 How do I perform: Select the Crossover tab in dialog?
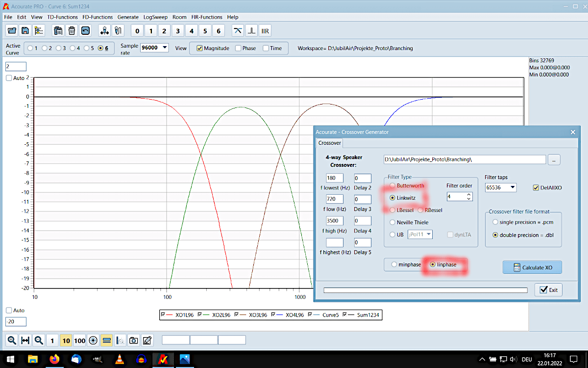(x=330, y=143)
